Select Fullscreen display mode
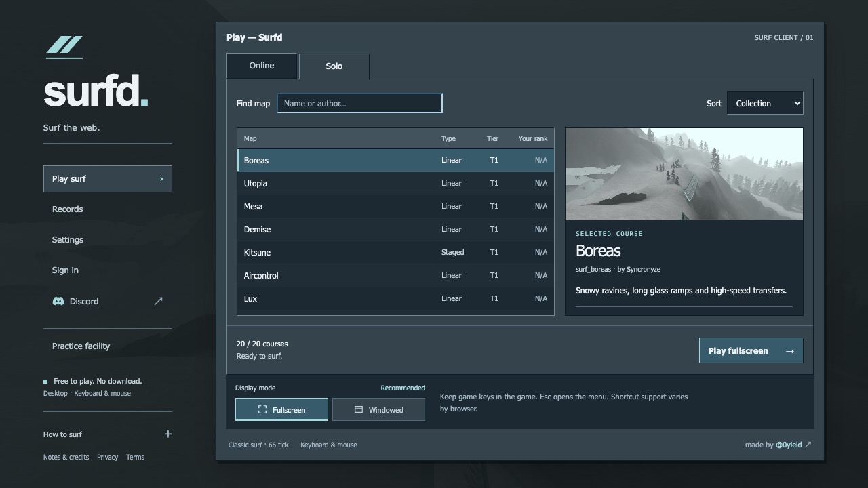Viewport: 868px width, 488px height. point(281,409)
